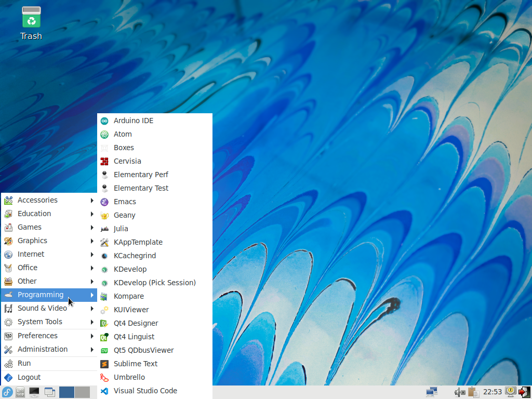Open Sublime Text
This screenshot has width=532, height=399.
[155, 364]
